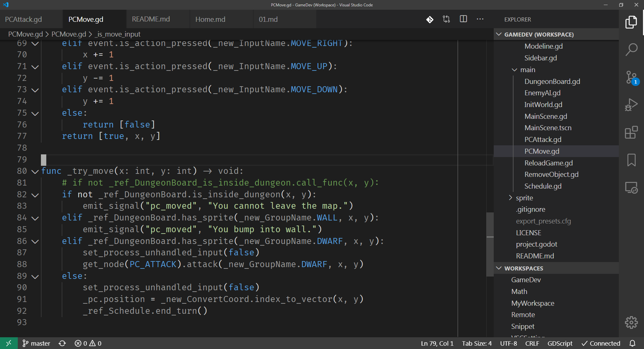Open Source Control view with badge
The height and width of the screenshot is (349, 644).
point(632,78)
